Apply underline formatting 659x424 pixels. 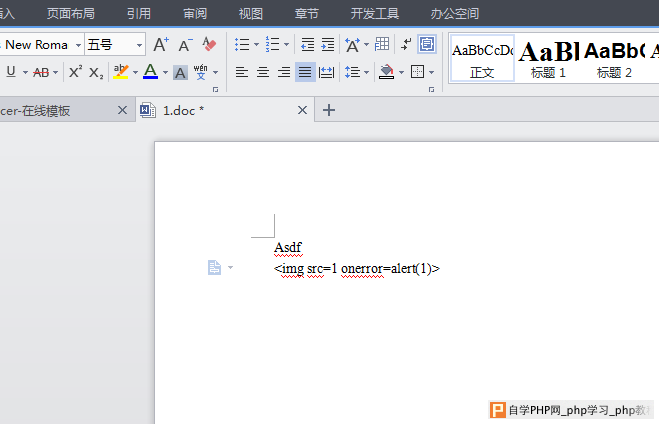[x=11, y=72]
